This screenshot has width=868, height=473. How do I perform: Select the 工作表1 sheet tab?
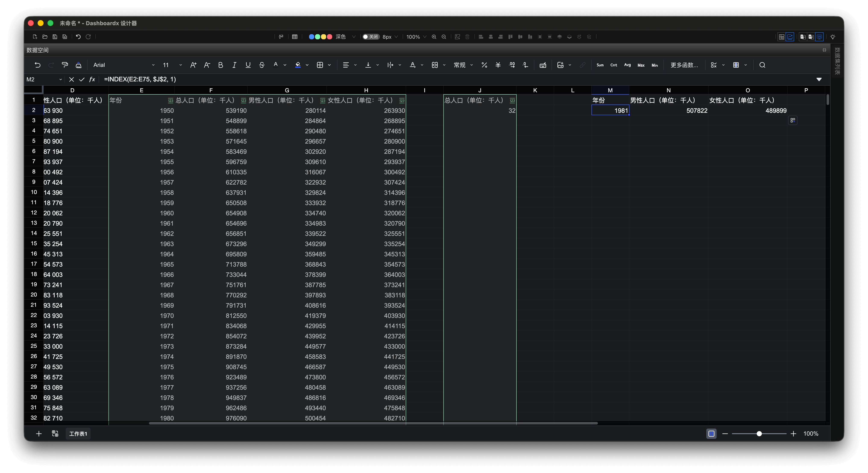coord(78,433)
